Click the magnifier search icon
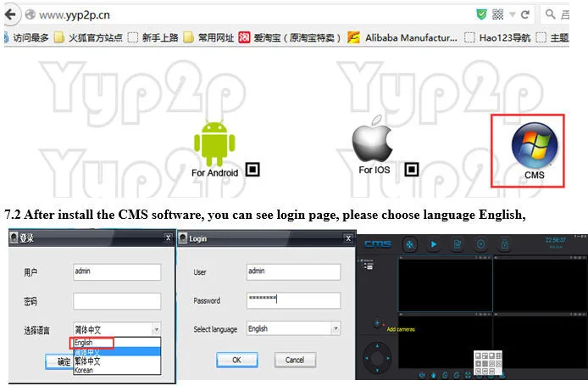 coord(550,14)
